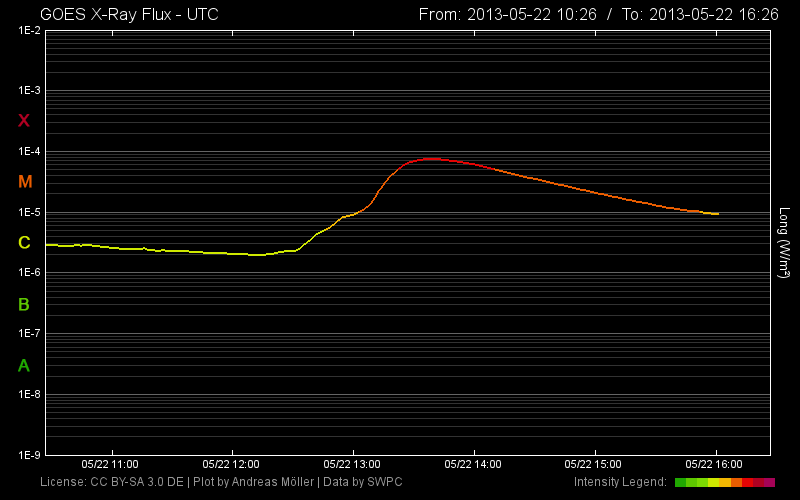Select the 05/22 13:00 time axis label
Screen dimensions: 800x500
click(353, 465)
